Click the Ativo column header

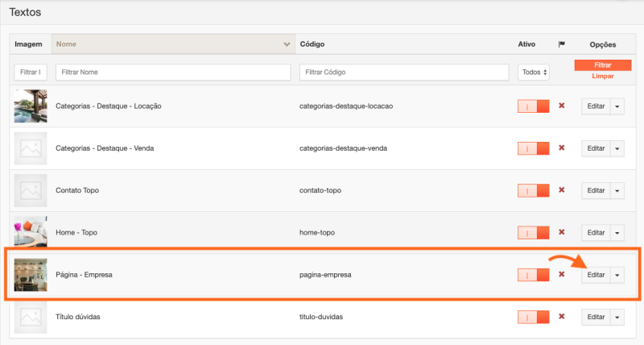click(x=526, y=44)
